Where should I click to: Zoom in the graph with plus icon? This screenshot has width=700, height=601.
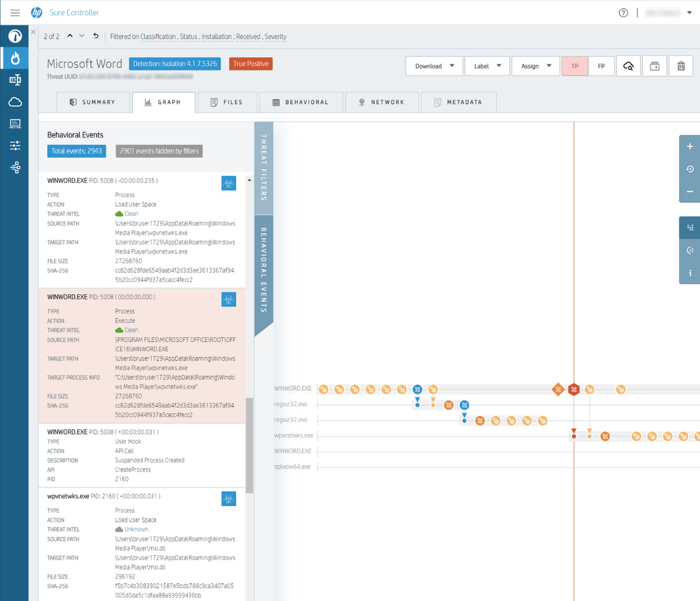(690, 146)
